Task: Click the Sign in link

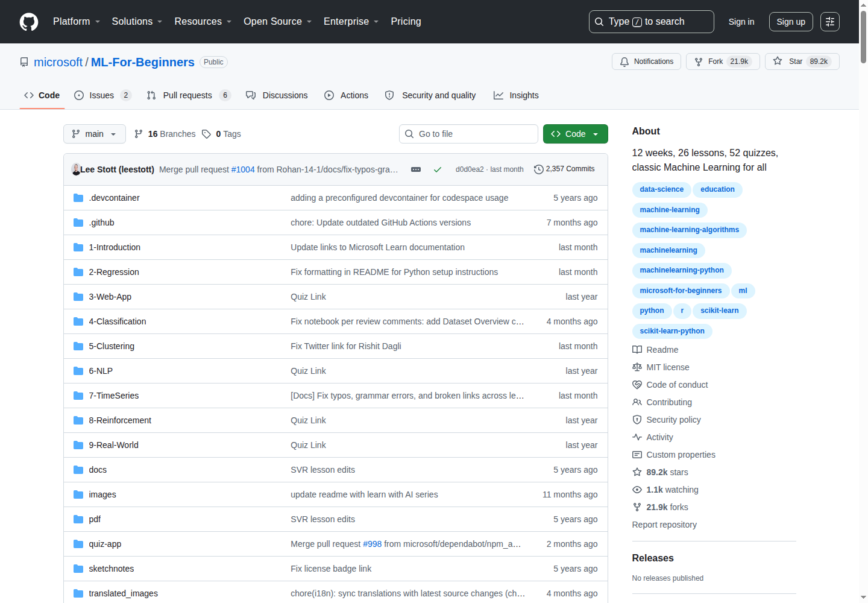Action: click(741, 22)
